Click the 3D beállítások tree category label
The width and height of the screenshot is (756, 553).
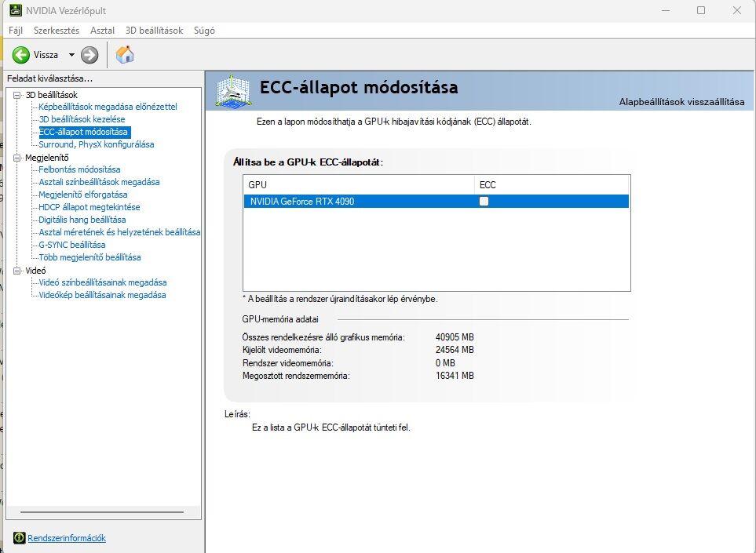point(51,95)
